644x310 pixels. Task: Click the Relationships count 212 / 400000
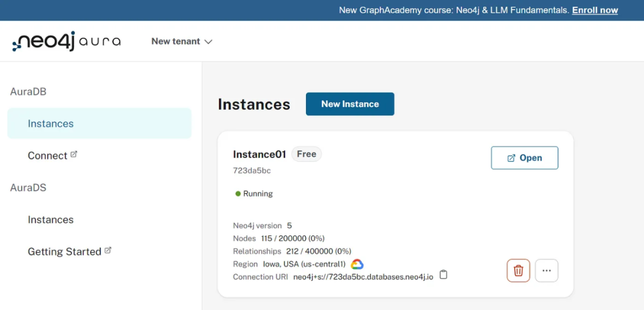pos(318,252)
